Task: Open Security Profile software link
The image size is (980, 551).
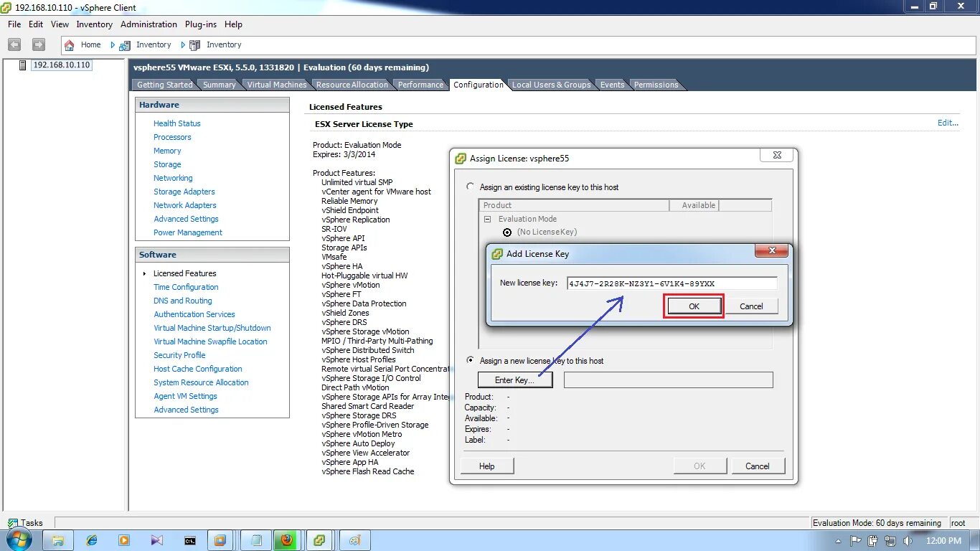Action: [179, 355]
